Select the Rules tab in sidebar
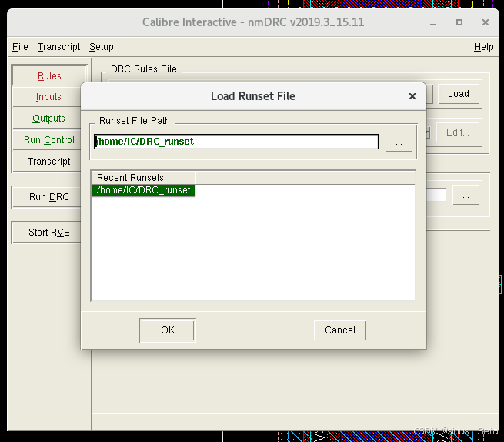This screenshot has height=442, width=504. (49, 76)
